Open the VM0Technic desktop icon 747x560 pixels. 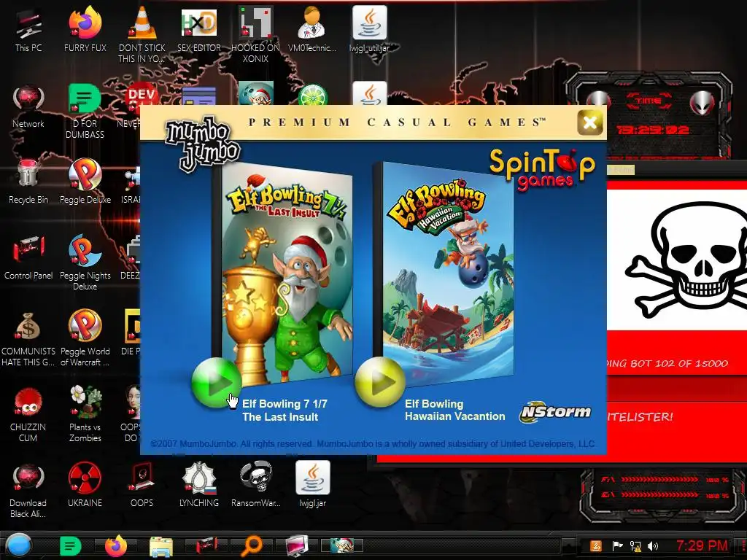[x=312, y=29]
